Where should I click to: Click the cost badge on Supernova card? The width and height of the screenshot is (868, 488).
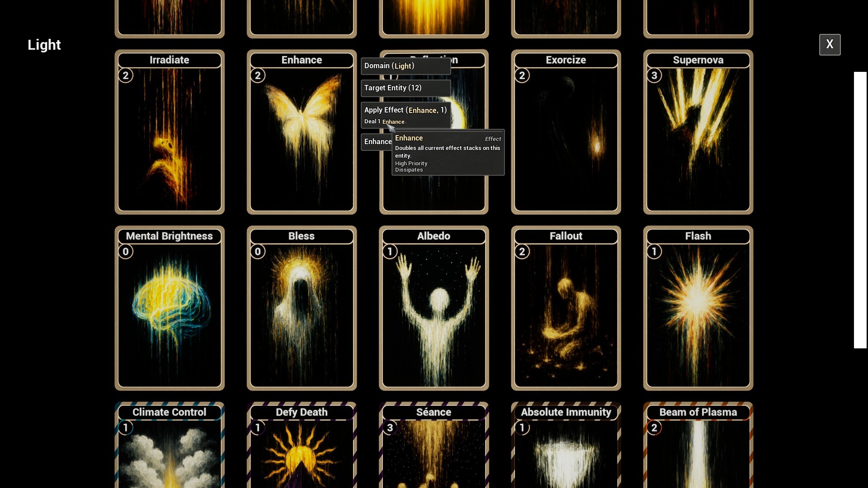(x=654, y=75)
